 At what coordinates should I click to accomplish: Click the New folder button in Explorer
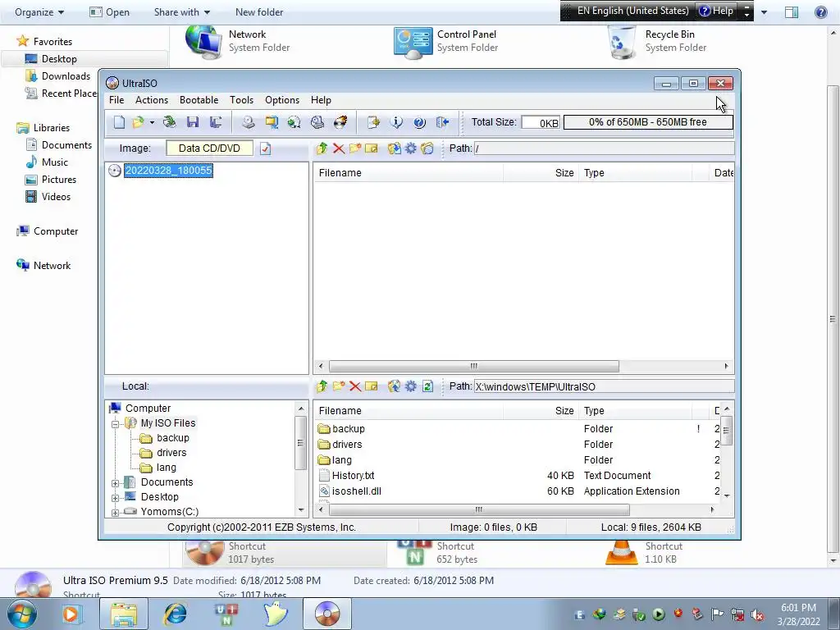tap(259, 11)
